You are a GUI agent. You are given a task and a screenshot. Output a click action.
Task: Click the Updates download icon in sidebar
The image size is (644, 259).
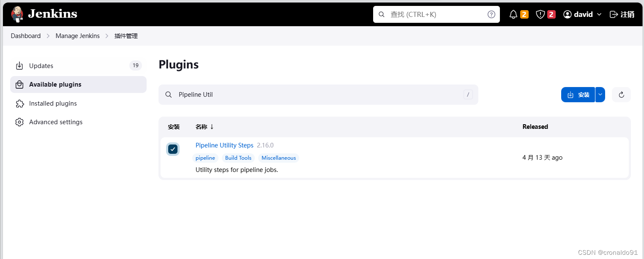(19, 65)
